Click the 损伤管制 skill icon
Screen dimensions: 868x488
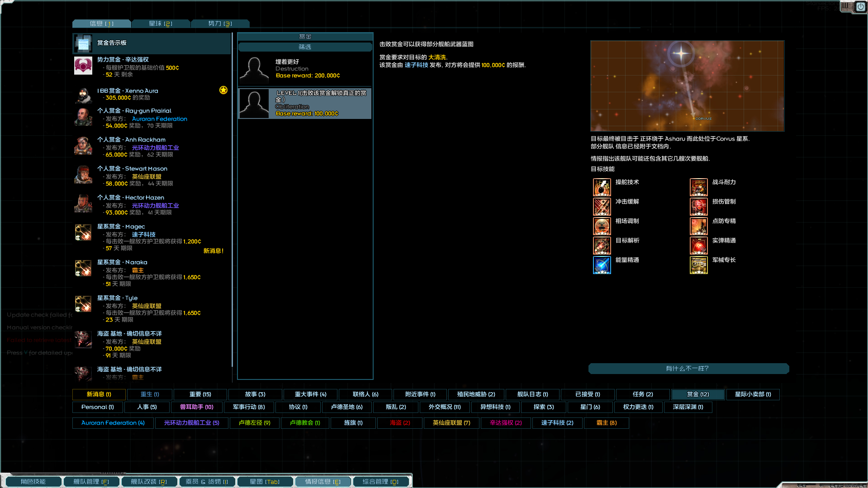698,207
